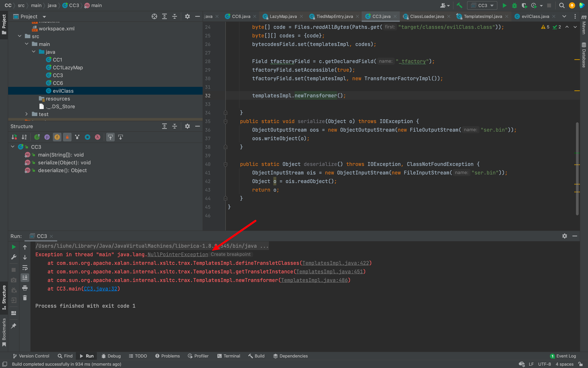
Task: Change UTF-8 file encoding
Action: [x=544, y=364]
